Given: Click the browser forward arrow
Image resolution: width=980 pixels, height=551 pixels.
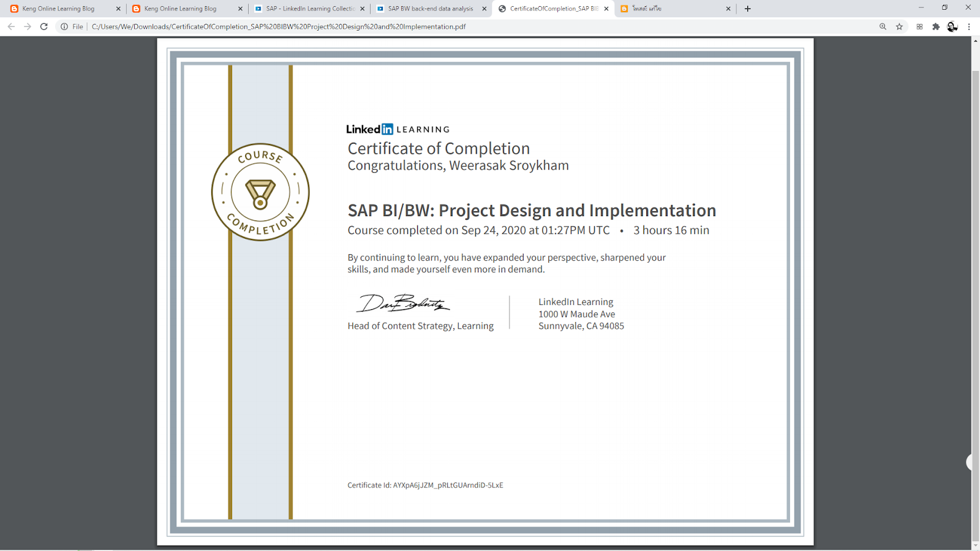Looking at the screenshot, I should 28,26.
